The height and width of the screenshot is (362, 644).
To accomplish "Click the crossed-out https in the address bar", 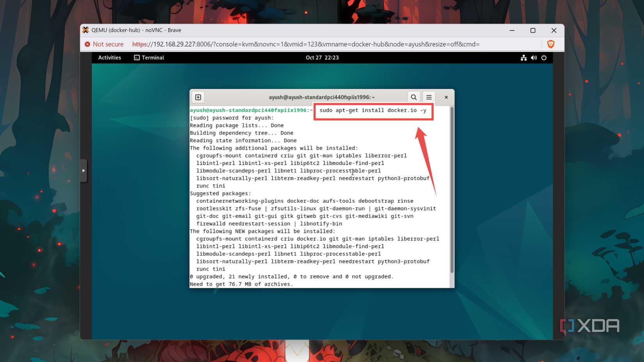I will tap(139, 44).
